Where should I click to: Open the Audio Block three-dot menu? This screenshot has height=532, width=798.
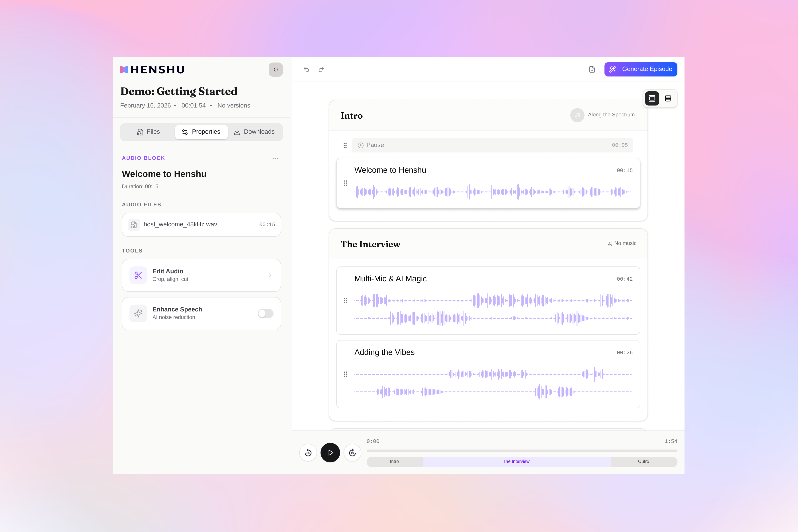tap(276, 159)
